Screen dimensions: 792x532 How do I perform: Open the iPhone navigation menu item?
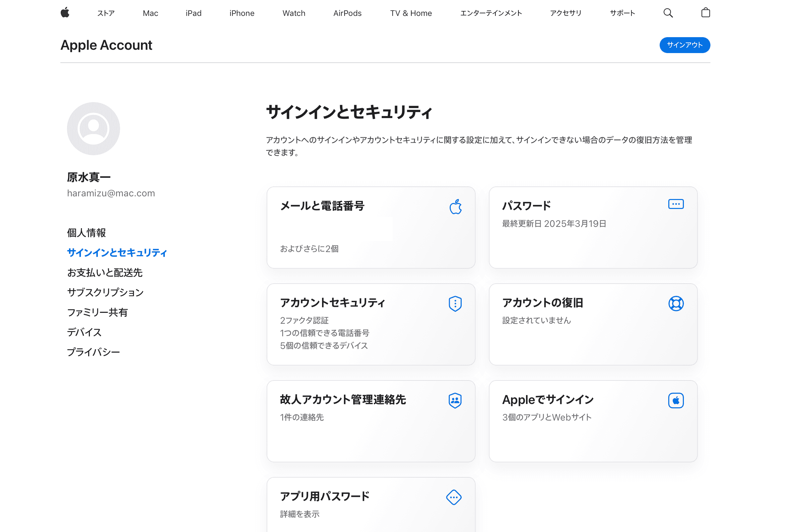click(241, 13)
